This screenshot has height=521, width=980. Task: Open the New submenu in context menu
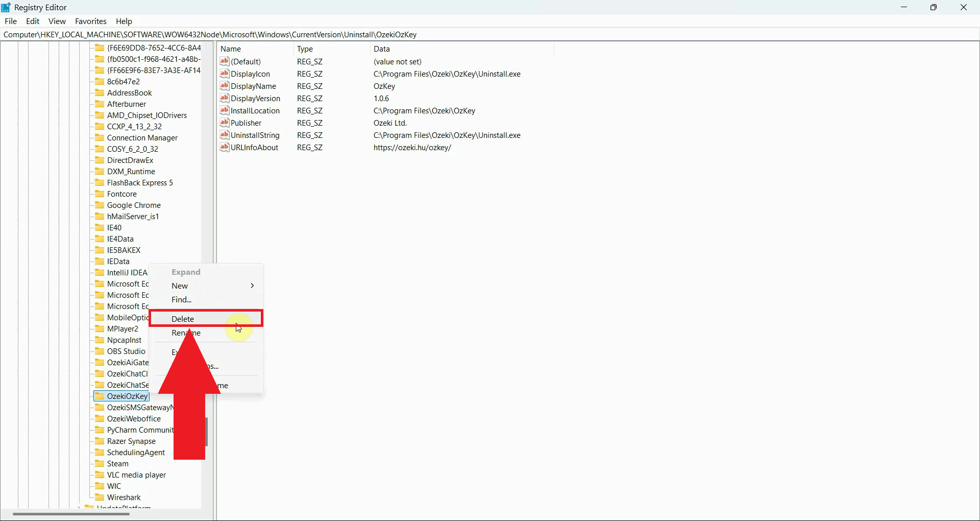tap(180, 286)
